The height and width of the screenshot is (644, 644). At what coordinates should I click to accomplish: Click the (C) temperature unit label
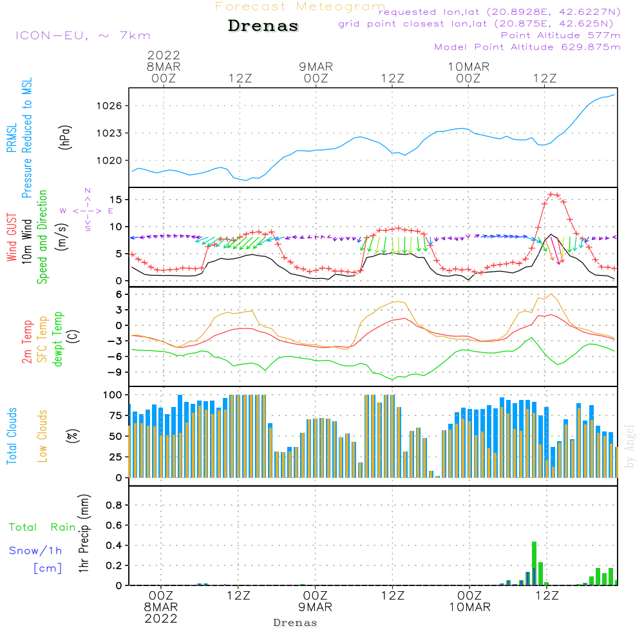click(73, 337)
